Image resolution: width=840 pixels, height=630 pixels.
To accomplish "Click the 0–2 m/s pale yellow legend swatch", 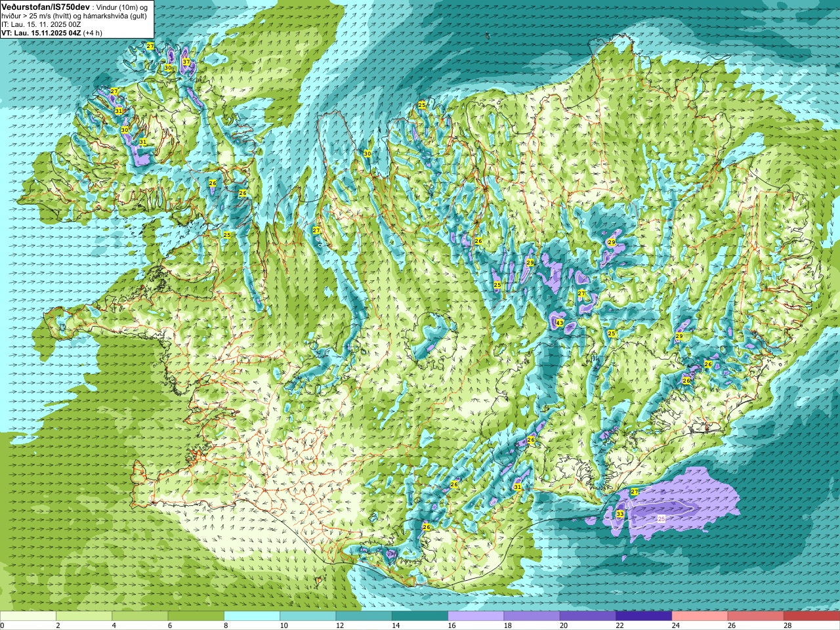I will (x=28, y=616).
